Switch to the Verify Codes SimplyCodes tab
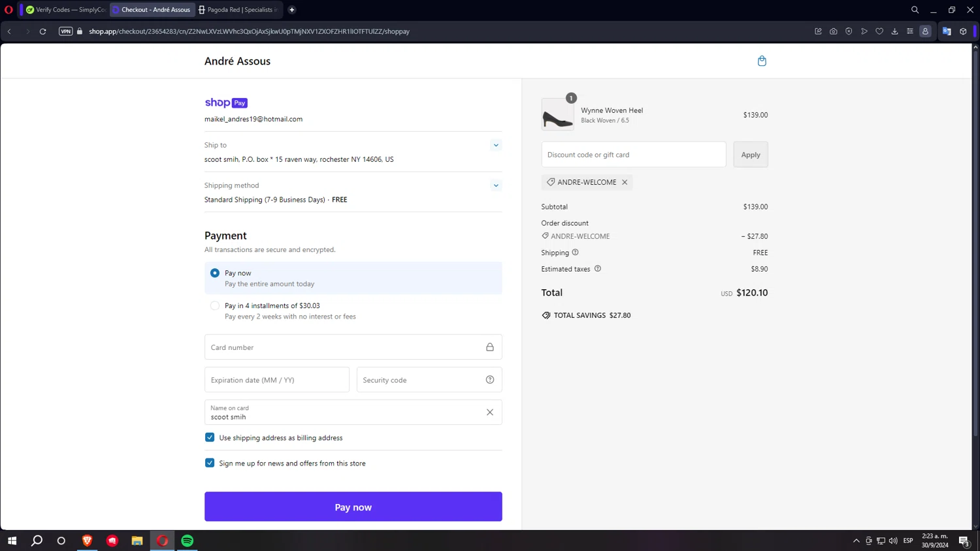This screenshot has width=980, height=551. point(65,10)
